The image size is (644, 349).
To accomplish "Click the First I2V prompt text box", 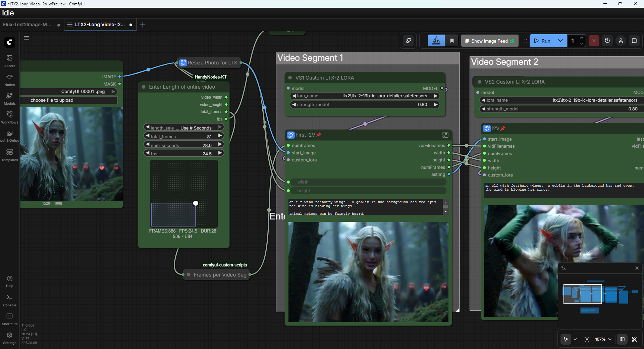I will 365,207.
